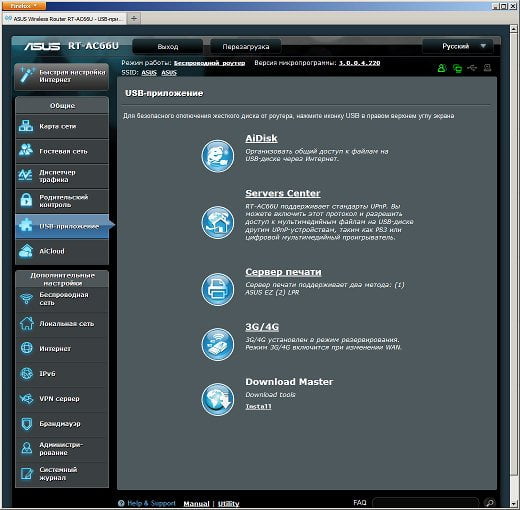Click the Выход logout button
Viewport: 520px width, 510px height.
(x=168, y=47)
